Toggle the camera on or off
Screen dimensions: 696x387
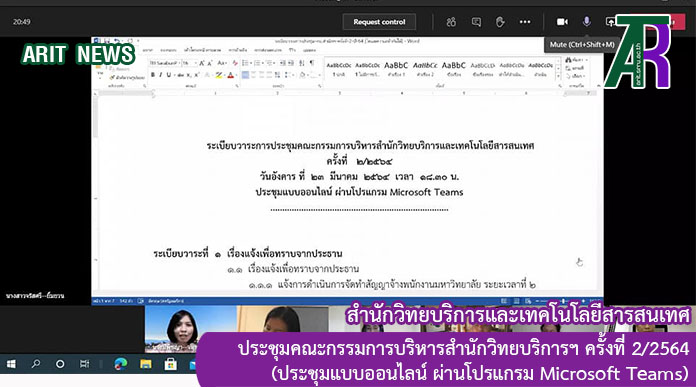(x=562, y=22)
